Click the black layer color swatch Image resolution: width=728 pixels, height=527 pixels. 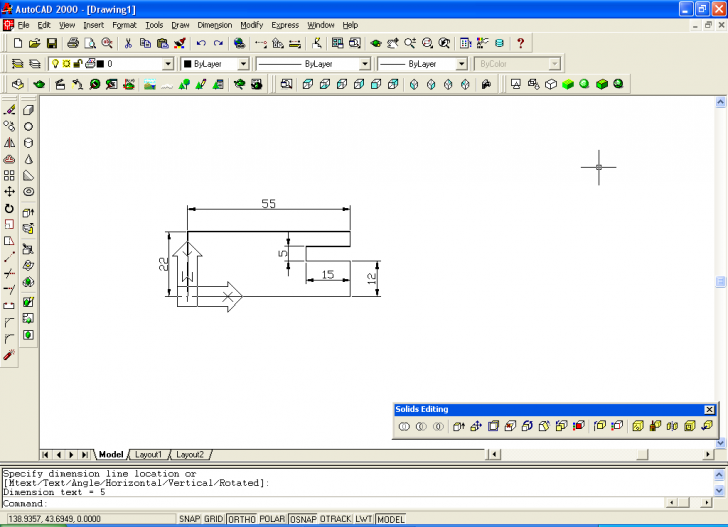click(x=100, y=64)
